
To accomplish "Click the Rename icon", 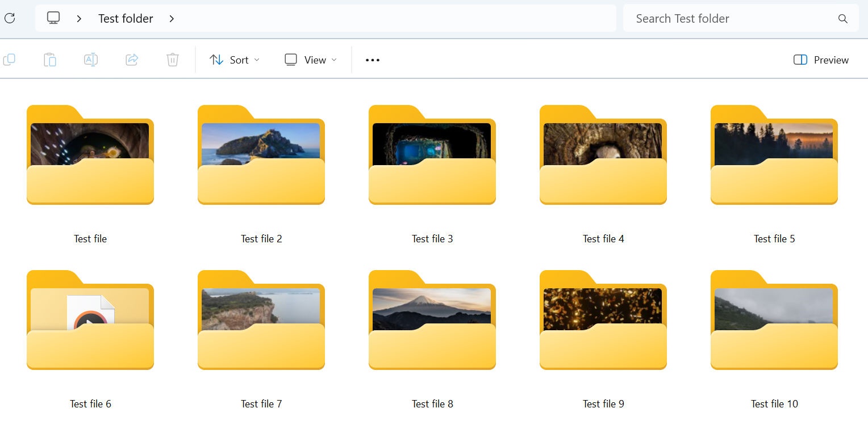I will point(91,60).
